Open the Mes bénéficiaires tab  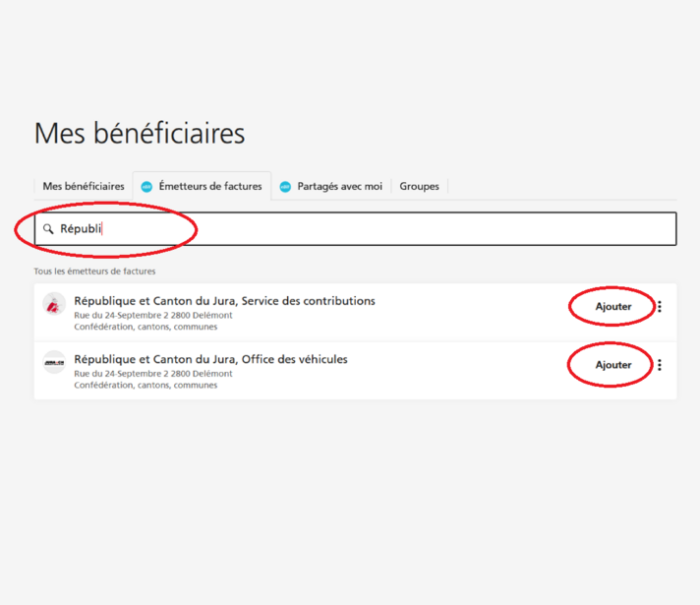click(x=84, y=186)
